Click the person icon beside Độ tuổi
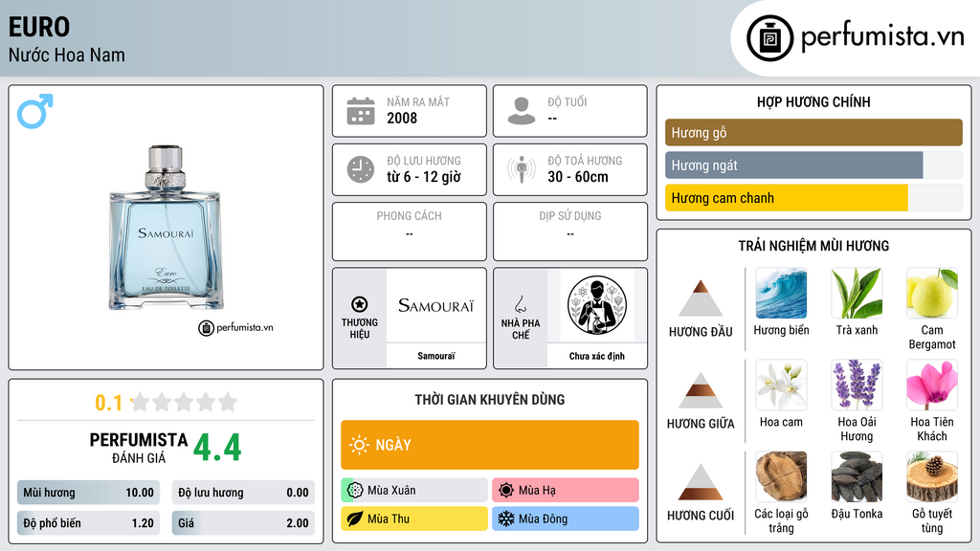 click(x=522, y=111)
